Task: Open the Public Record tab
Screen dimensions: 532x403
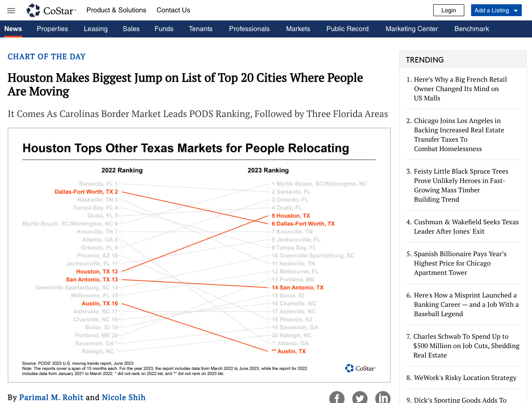Action: click(x=348, y=29)
